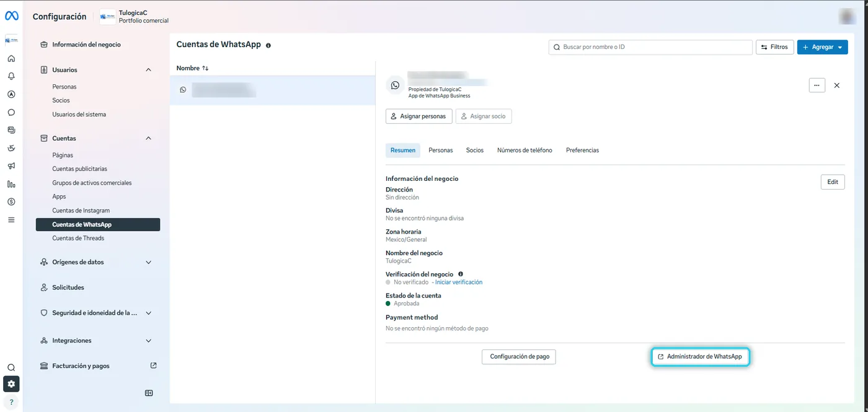
Task: Collapse the Cuentas section
Action: [148, 138]
